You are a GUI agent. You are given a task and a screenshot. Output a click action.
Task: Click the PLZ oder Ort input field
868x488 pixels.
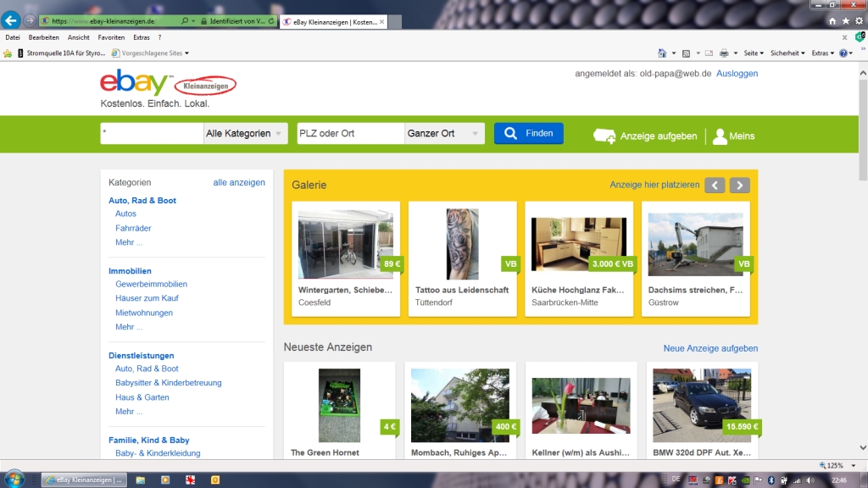coord(350,133)
